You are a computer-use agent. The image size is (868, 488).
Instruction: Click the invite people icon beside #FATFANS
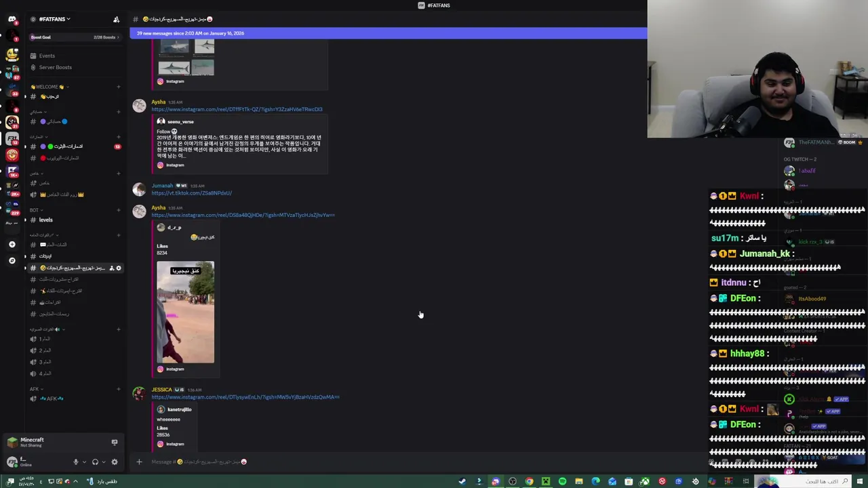tap(116, 19)
